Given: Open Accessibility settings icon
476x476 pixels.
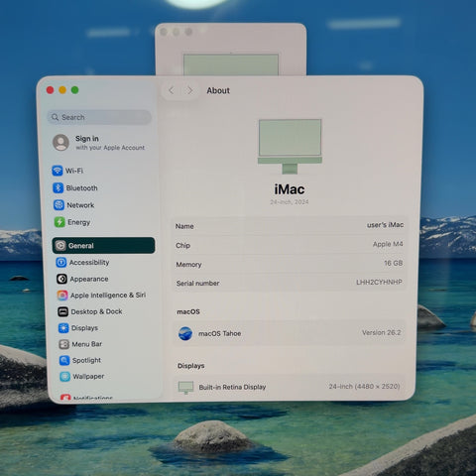Looking at the screenshot, I should pos(61,263).
